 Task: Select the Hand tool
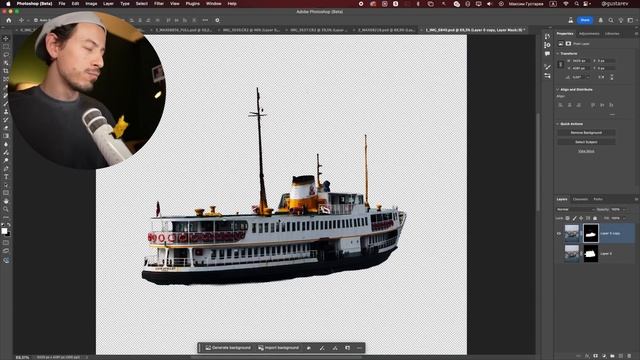tap(6, 201)
